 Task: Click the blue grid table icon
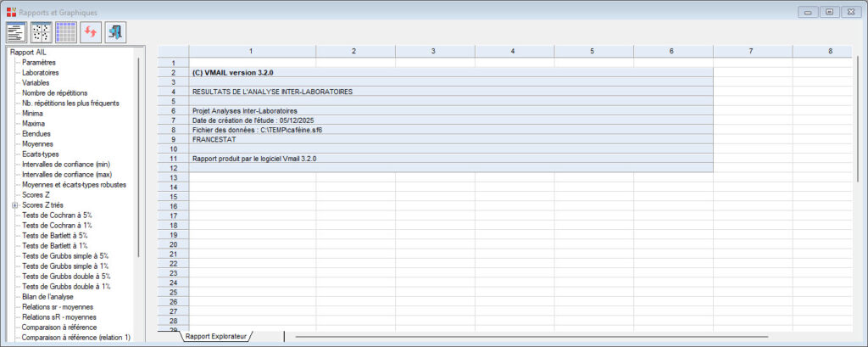tap(66, 32)
